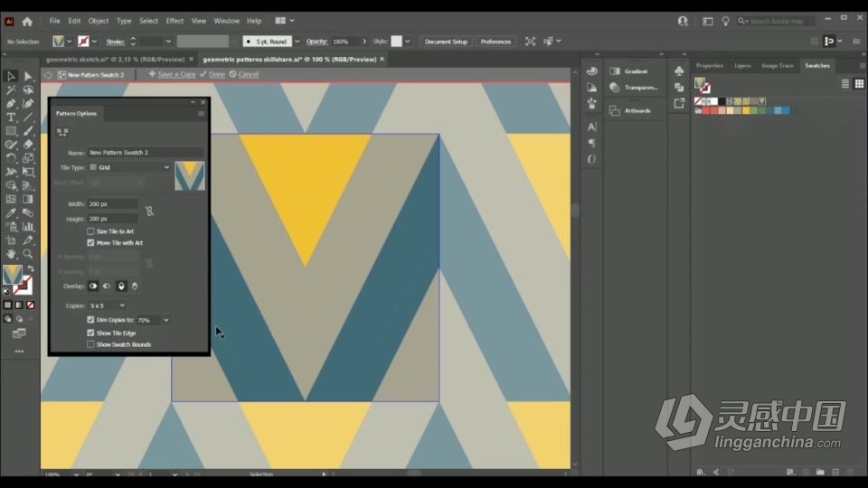The width and height of the screenshot is (868, 488).
Task: Swap fill and stroke arrows
Action: (31, 268)
